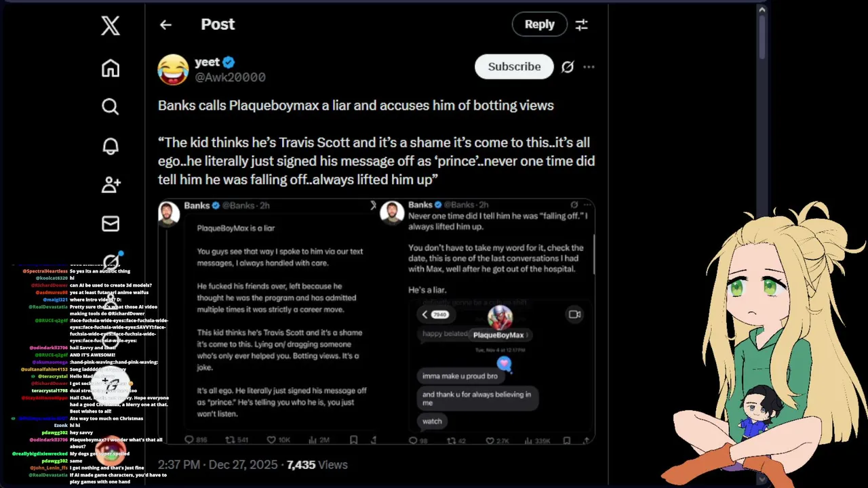Open yeet's profile avatar

[173, 70]
